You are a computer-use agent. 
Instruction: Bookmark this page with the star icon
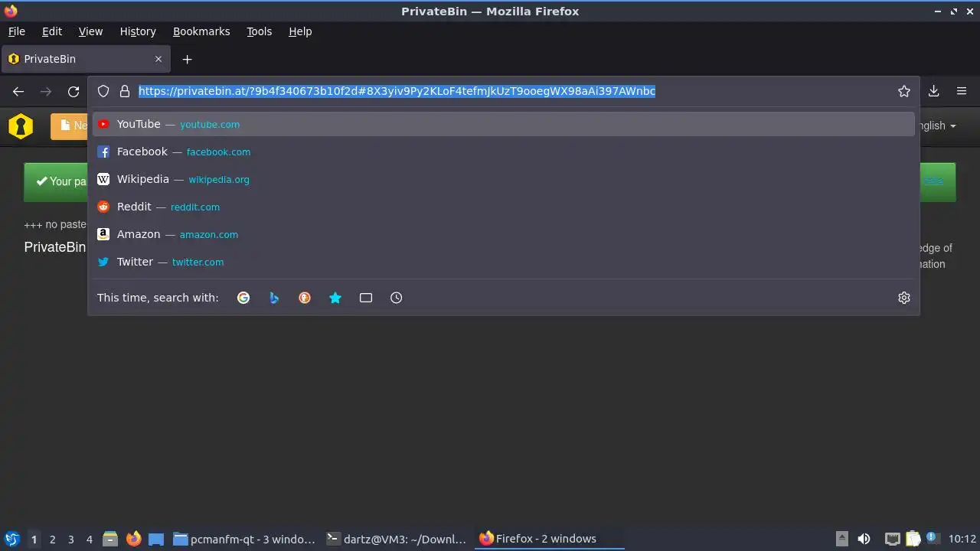coord(904,91)
